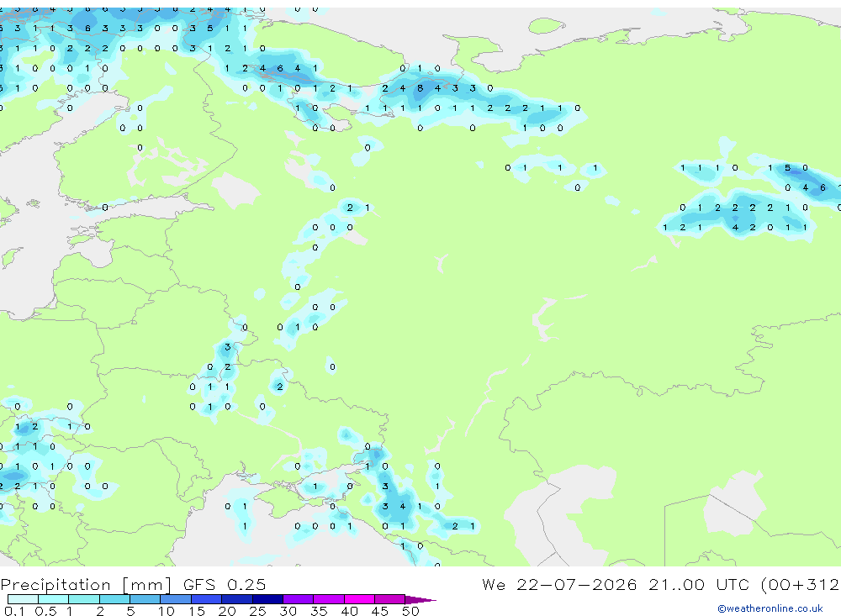Click the '25' legend scale label

point(257,611)
